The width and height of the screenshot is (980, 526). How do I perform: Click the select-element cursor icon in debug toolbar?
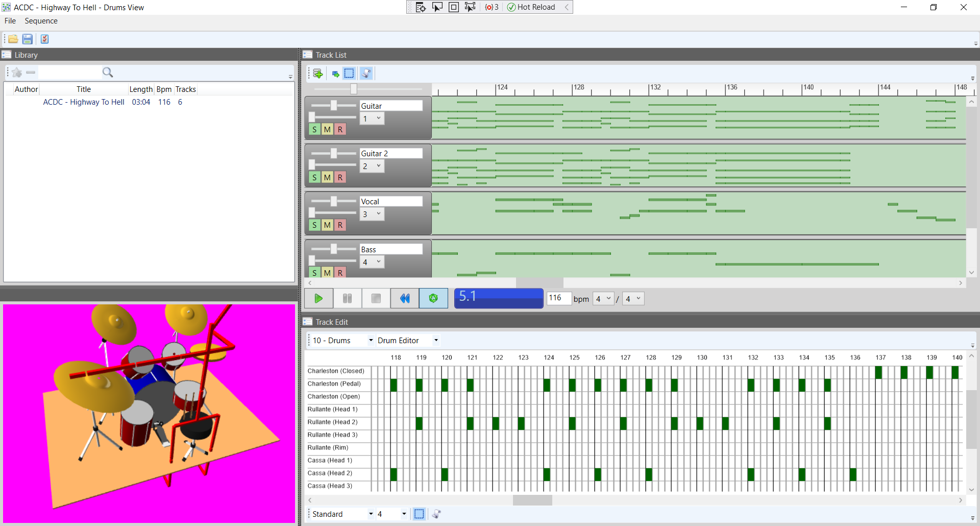437,7
